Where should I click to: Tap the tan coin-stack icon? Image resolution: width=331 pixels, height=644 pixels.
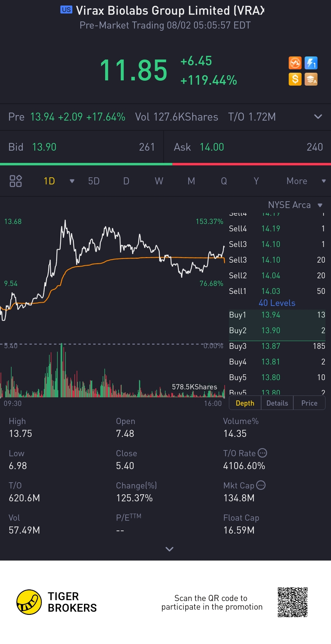311,79
